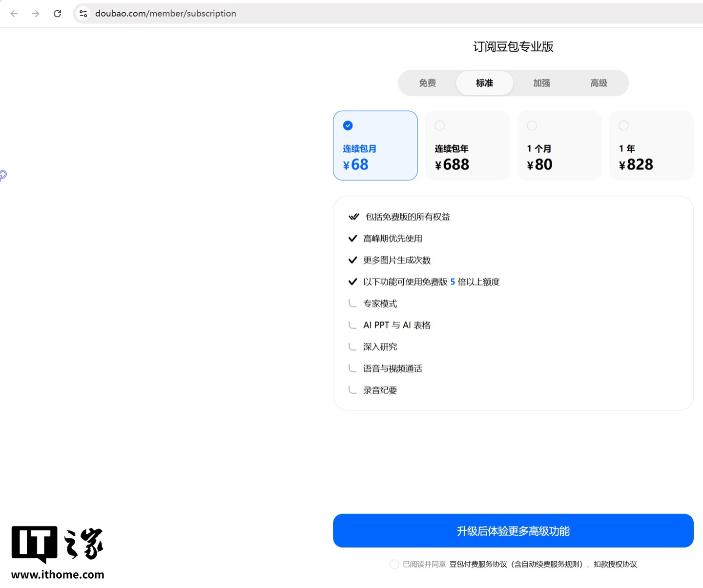The height and width of the screenshot is (588, 703).
Task: Open 扣款授权协议 link
Action: (x=615, y=564)
